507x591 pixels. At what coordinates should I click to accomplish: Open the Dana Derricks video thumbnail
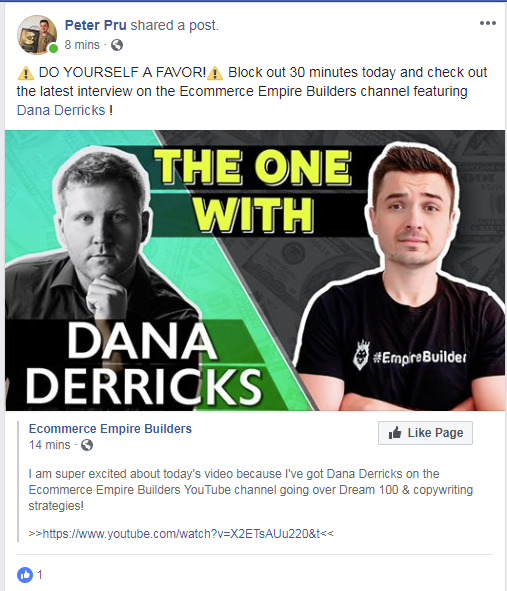255,270
